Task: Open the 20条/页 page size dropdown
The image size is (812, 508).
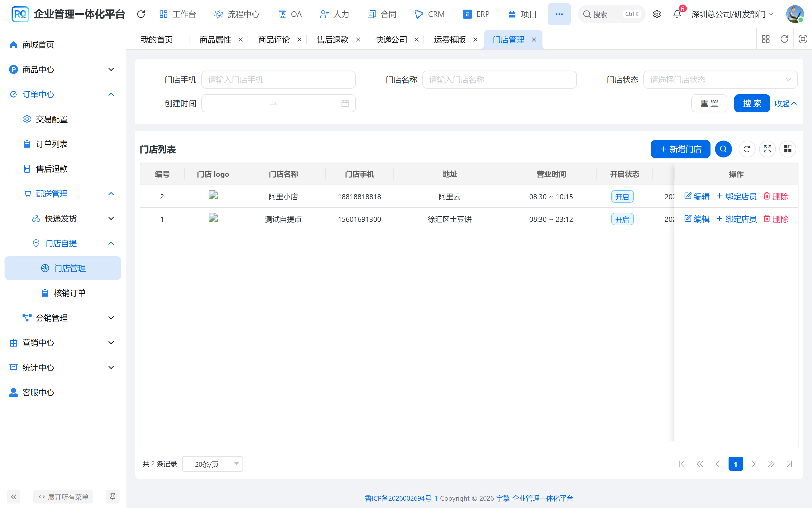Action: click(212, 464)
